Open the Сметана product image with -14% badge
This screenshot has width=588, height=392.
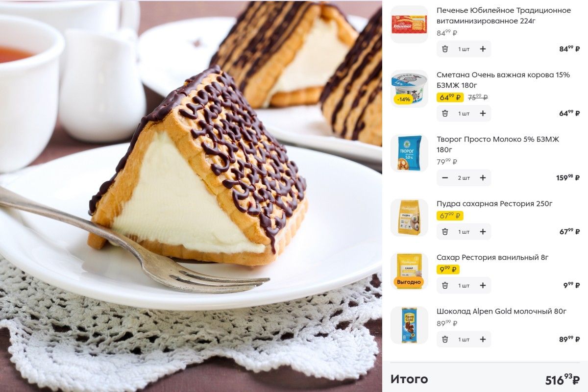pyautogui.click(x=409, y=89)
